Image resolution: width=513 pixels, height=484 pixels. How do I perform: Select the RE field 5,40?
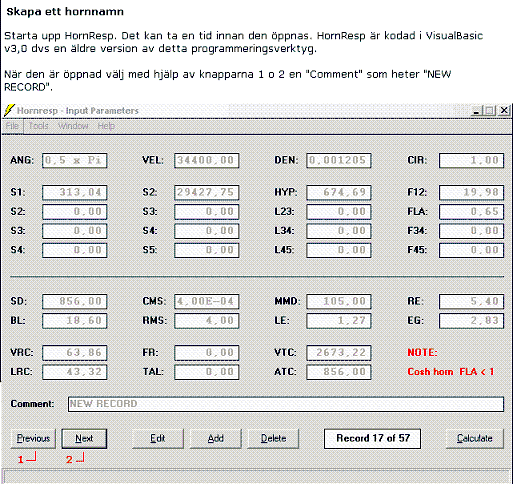(471, 301)
